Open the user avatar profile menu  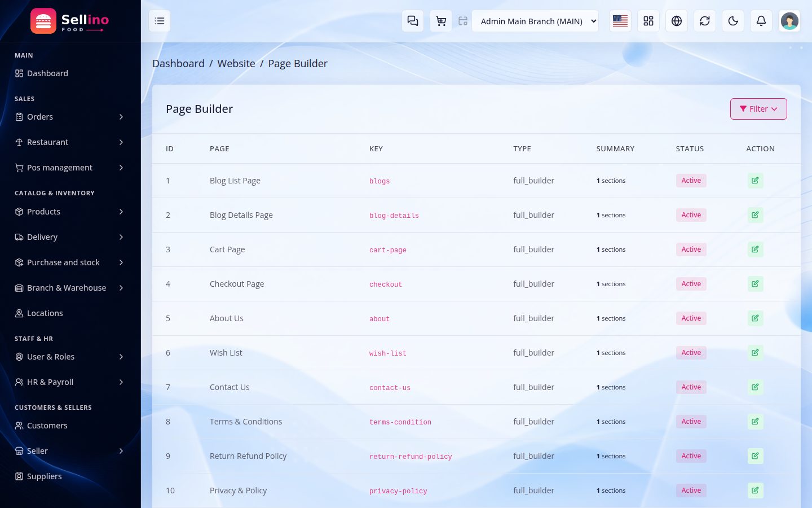789,21
